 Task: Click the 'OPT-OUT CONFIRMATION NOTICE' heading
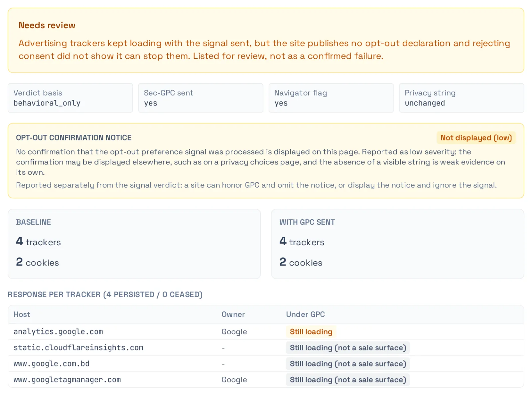point(74,138)
